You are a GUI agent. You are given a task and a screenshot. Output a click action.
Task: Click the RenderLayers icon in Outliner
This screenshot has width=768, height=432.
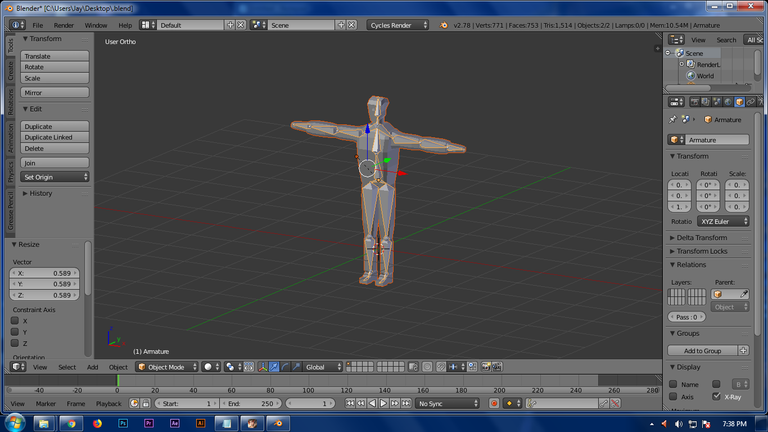691,64
